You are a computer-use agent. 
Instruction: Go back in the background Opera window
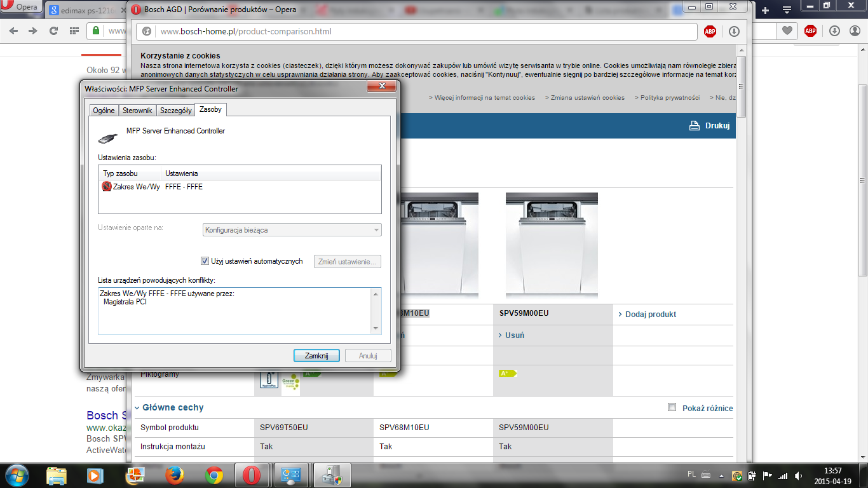coord(13,30)
